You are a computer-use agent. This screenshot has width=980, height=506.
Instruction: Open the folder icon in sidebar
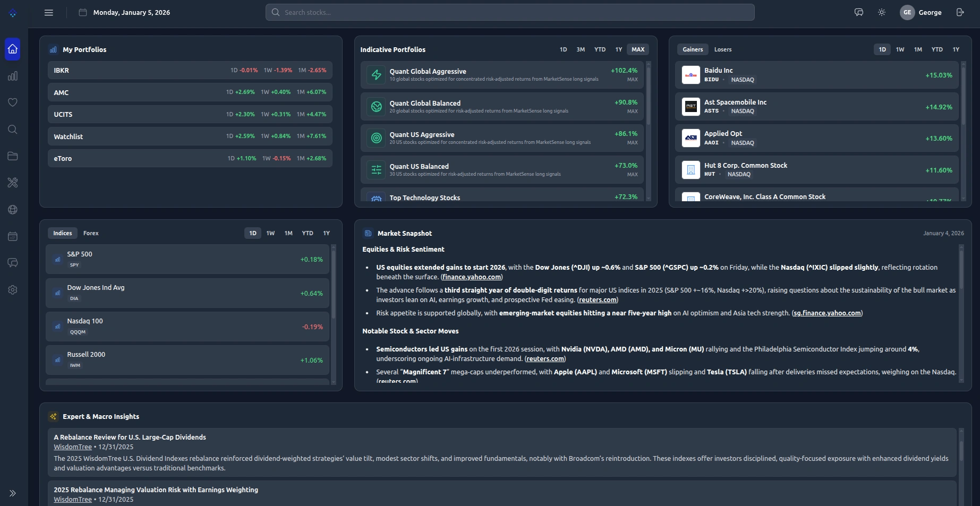click(13, 156)
